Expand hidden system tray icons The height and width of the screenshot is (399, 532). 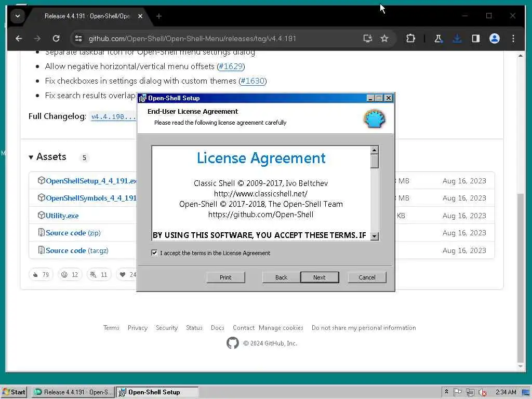tap(446, 392)
